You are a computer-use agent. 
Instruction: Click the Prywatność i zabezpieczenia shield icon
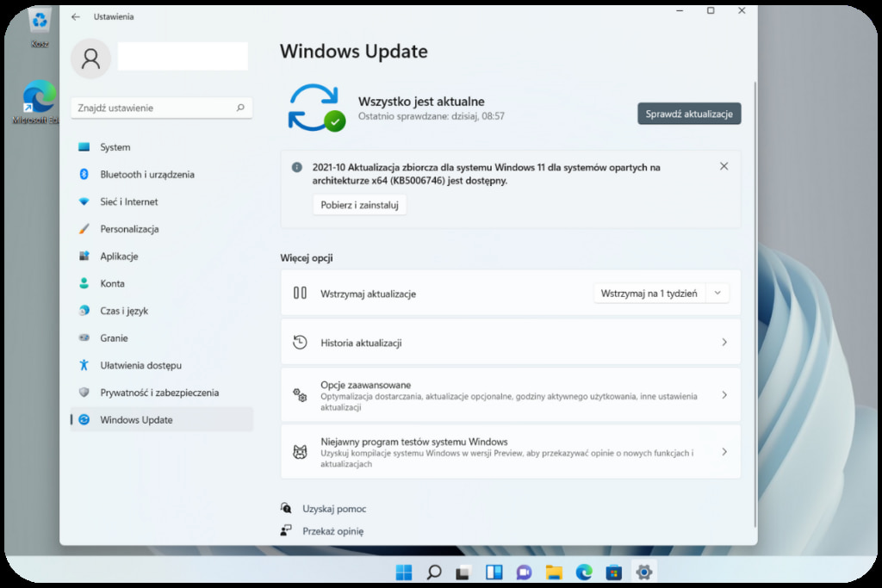pos(84,393)
